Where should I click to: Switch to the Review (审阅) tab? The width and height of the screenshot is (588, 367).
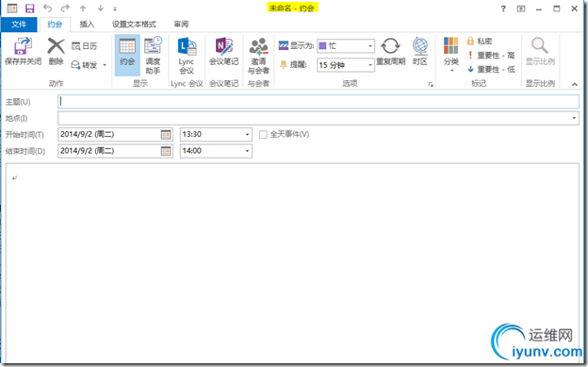pos(181,25)
